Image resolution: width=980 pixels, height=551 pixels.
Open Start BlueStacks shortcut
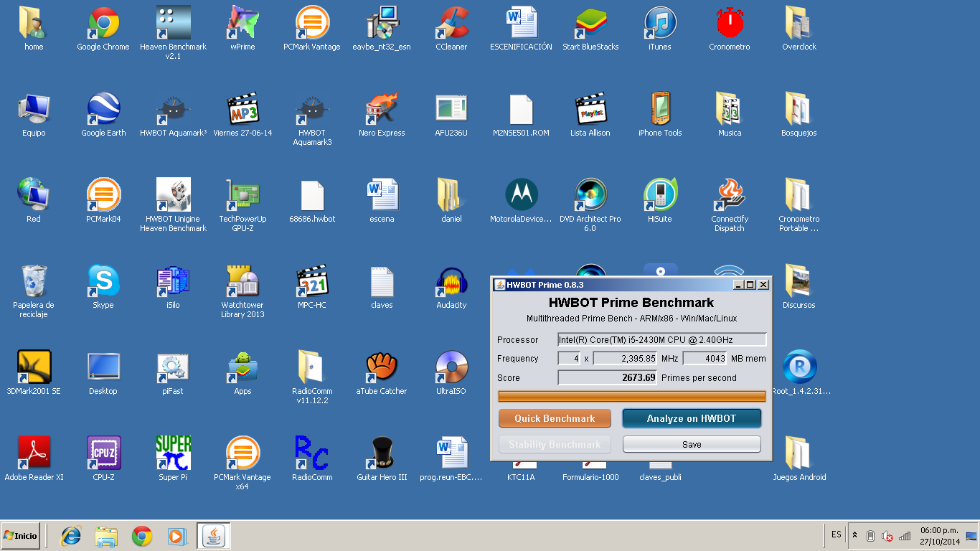(x=590, y=29)
